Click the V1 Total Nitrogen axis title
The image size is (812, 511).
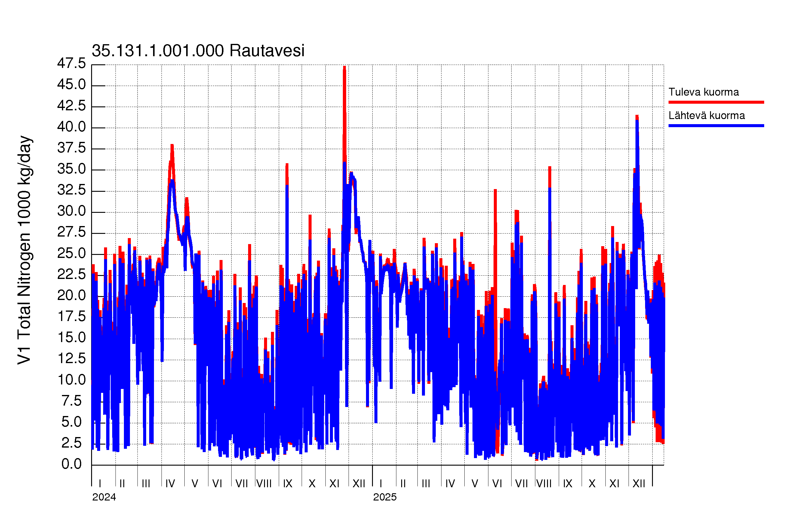pos(24,250)
